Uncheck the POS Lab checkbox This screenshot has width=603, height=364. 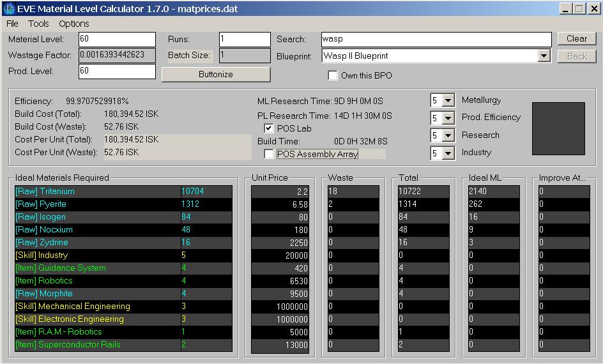pos(269,128)
